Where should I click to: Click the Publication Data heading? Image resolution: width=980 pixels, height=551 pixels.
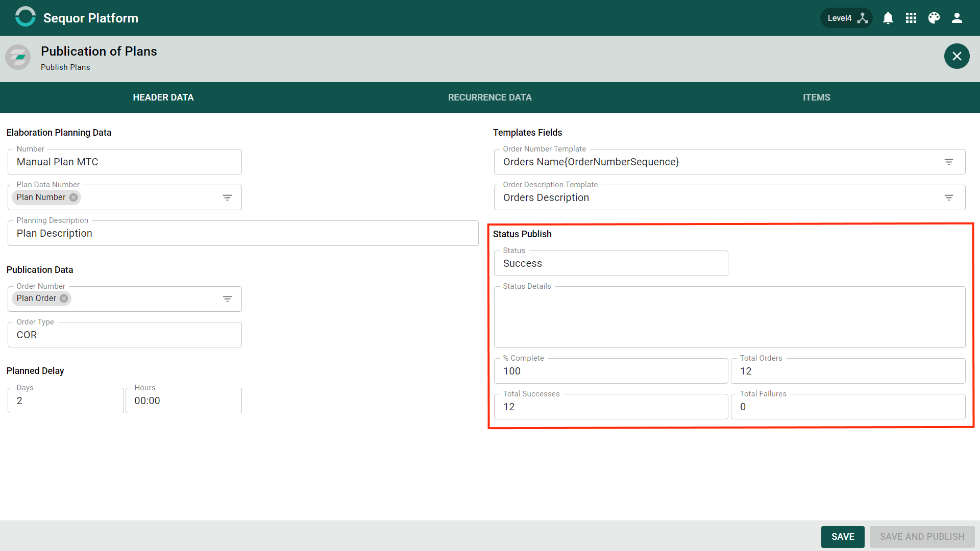click(40, 270)
